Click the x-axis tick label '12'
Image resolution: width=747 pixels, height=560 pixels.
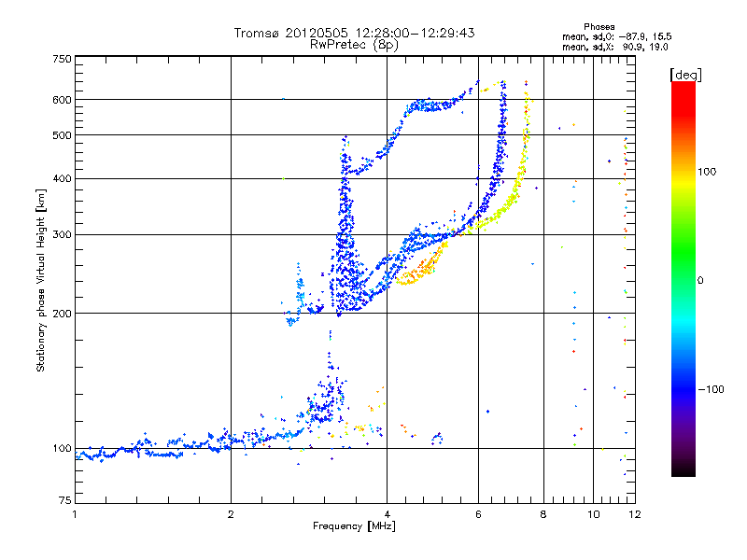point(635,514)
